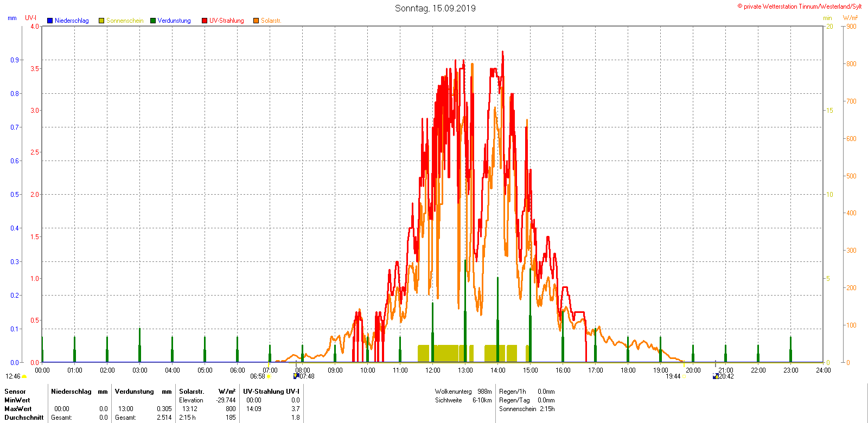Click the 4.0 tick on the UV-I axis
Viewport: 868px width, 423px height.
point(35,27)
